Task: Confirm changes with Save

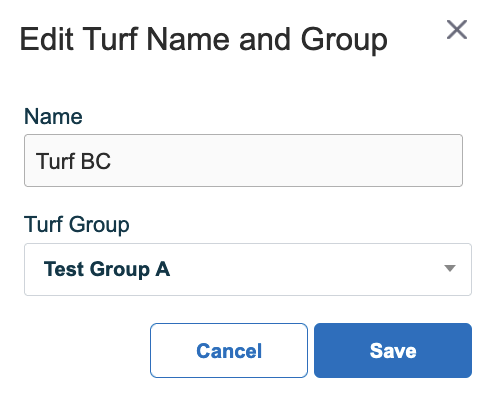Action: [393, 350]
